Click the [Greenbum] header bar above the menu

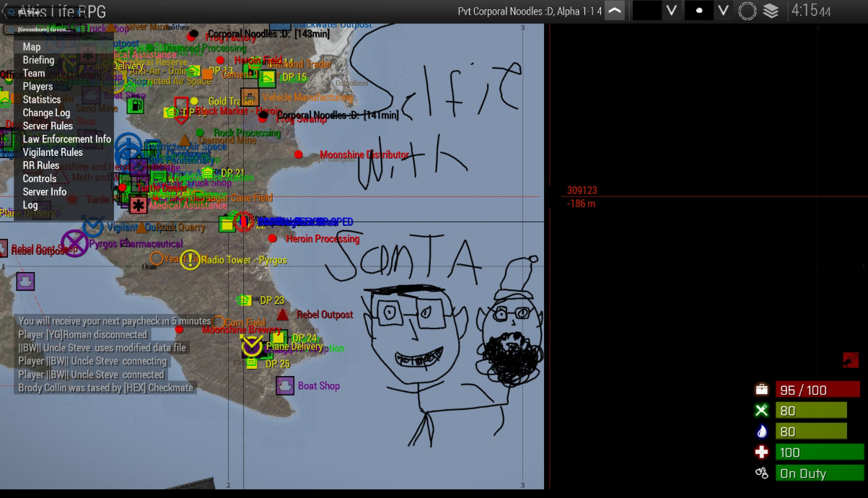tap(45, 30)
